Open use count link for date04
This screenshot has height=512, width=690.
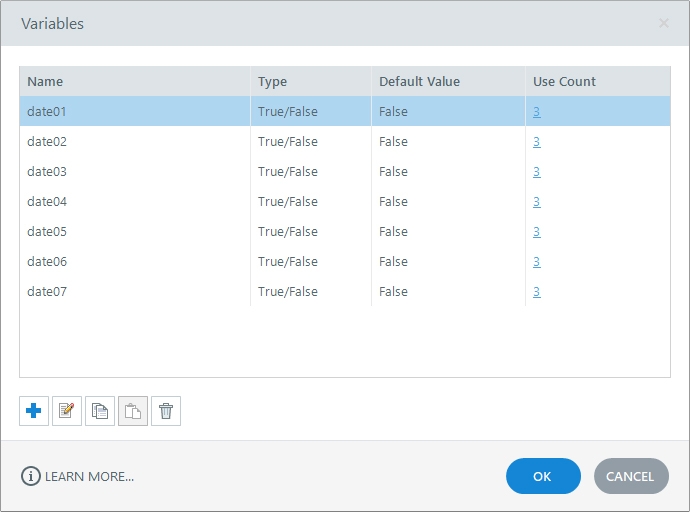537,202
